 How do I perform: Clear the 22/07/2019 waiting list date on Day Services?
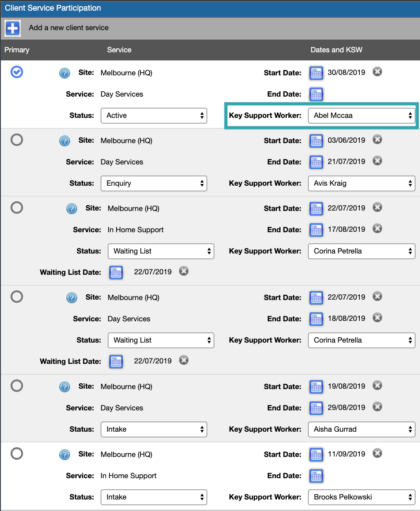point(183,360)
